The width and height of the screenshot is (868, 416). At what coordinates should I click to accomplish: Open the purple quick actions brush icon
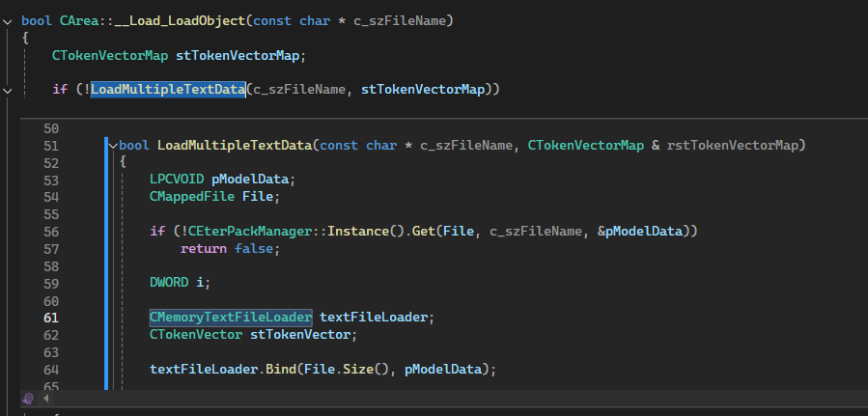27,399
